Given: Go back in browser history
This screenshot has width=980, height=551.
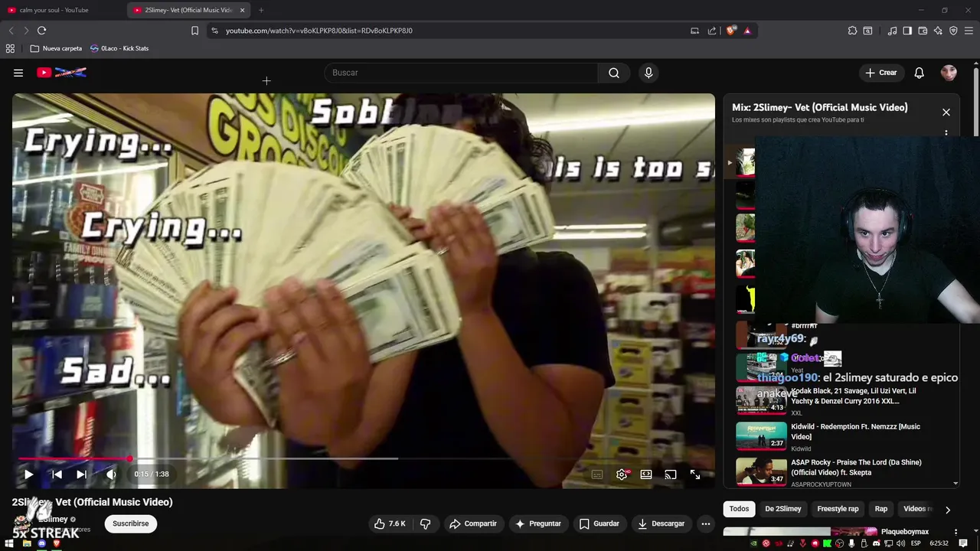Looking at the screenshot, I should click(x=11, y=31).
